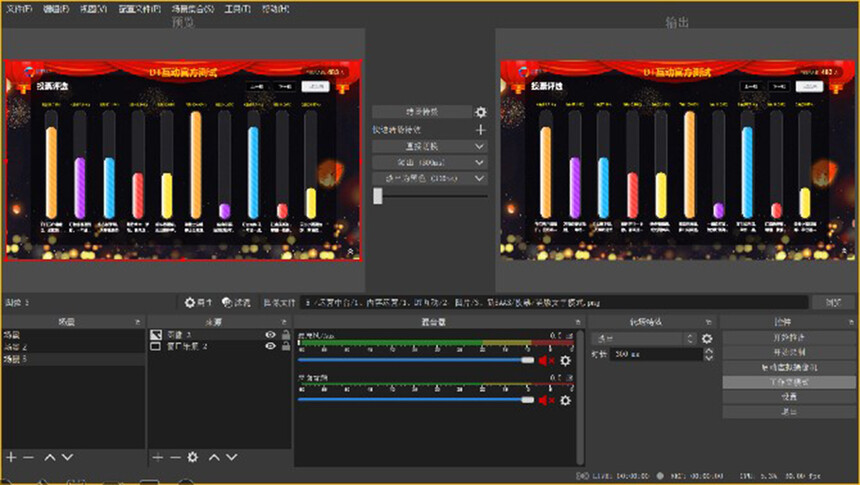Screen dimensions: 860x485
Task: Open the scene transition type dropdown
Action: pyautogui.click(x=644, y=339)
